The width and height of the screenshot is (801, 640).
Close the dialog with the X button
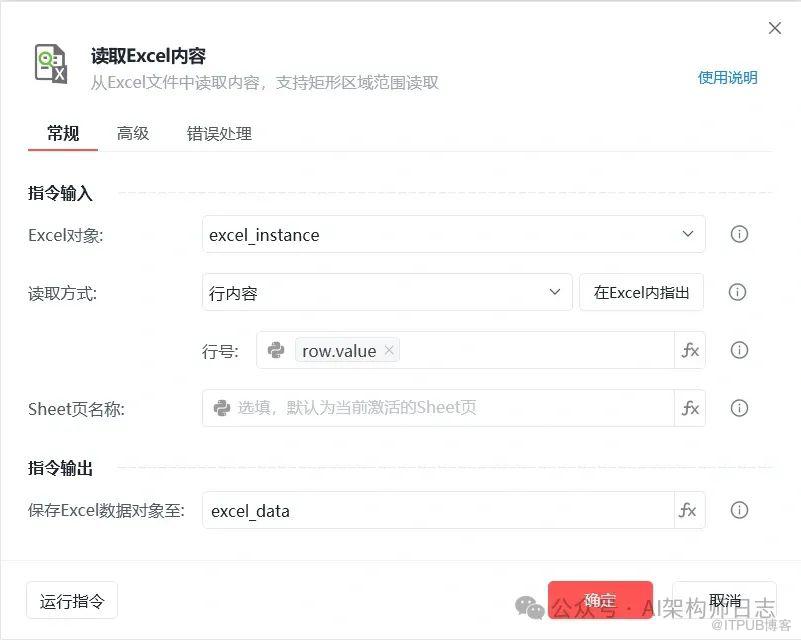[774, 28]
